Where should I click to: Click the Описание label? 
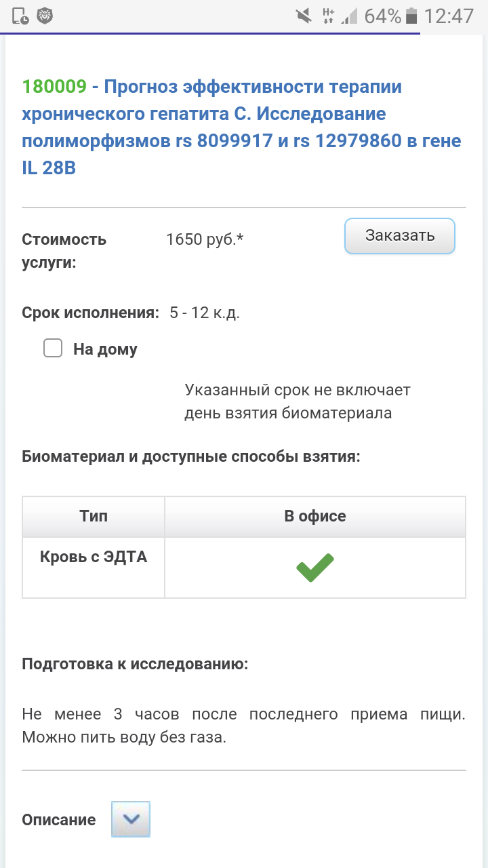[x=59, y=820]
